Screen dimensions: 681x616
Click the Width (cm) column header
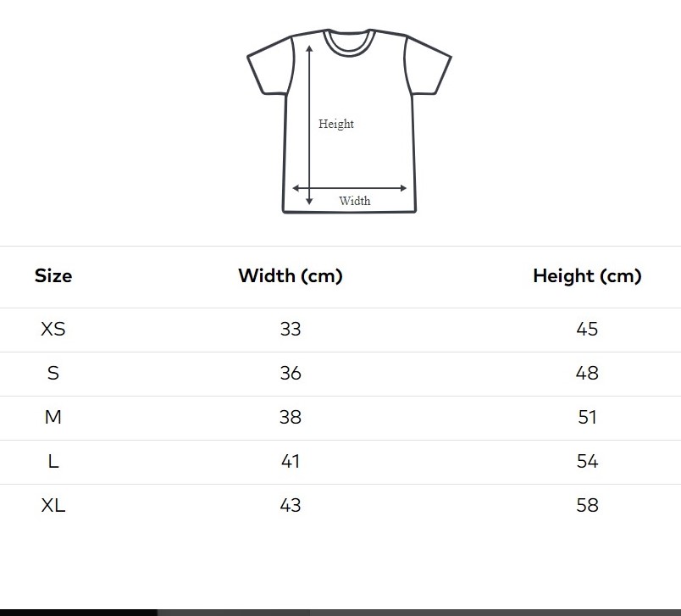[291, 275]
